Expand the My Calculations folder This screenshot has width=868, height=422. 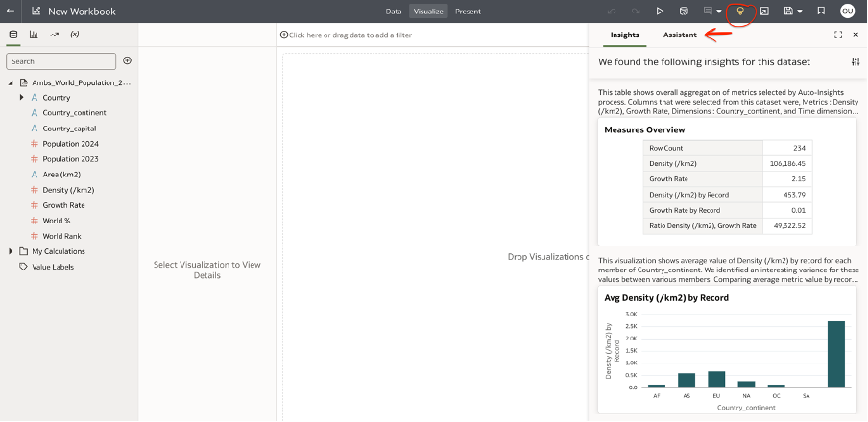tap(12, 251)
